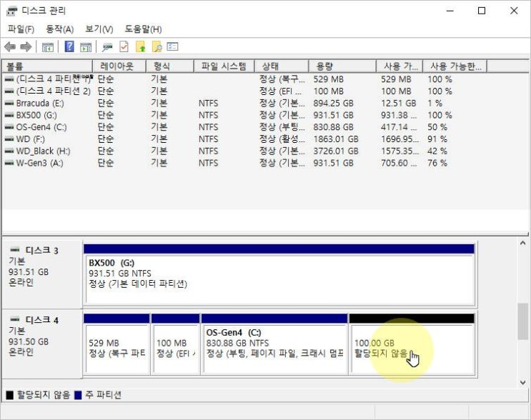Click the disk pane vertical scrollbar thumb
Screen dimensions: 531x420
click(x=522, y=321)
